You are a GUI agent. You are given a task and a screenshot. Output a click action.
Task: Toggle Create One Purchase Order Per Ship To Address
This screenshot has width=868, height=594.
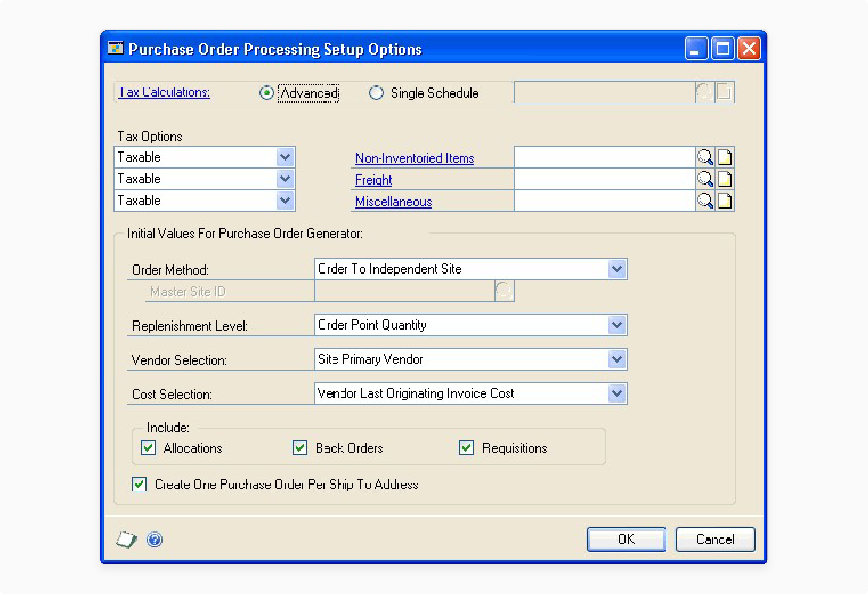coord(139,484)
